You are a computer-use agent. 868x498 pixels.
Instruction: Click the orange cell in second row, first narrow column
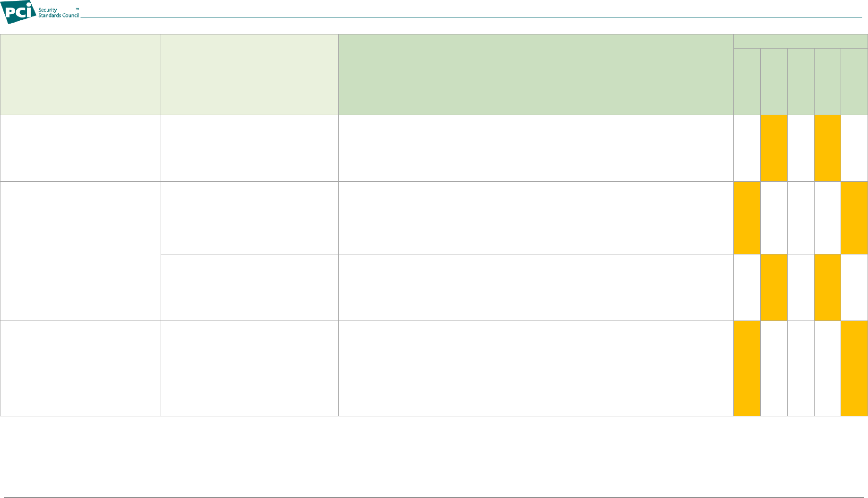pyautogui.click(x=747, y=218)
